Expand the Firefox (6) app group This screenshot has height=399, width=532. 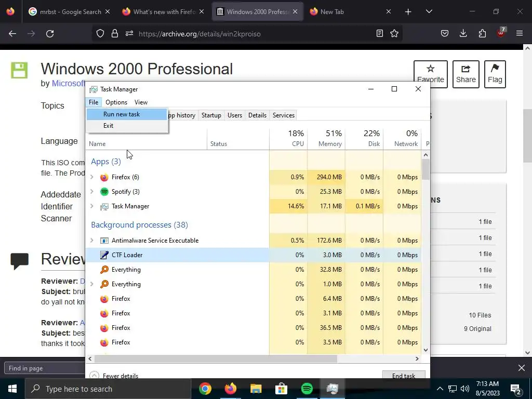pyautogui.click(x=91, y=177)
